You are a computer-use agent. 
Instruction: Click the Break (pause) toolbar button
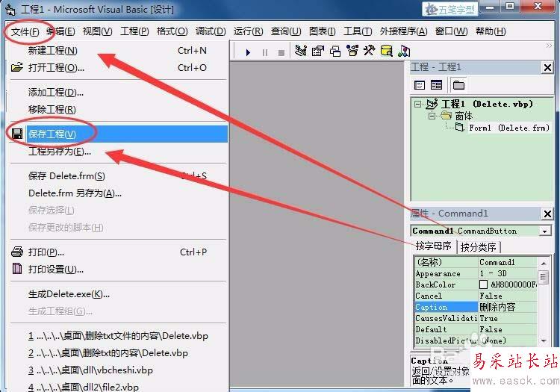tap(264, 52)
